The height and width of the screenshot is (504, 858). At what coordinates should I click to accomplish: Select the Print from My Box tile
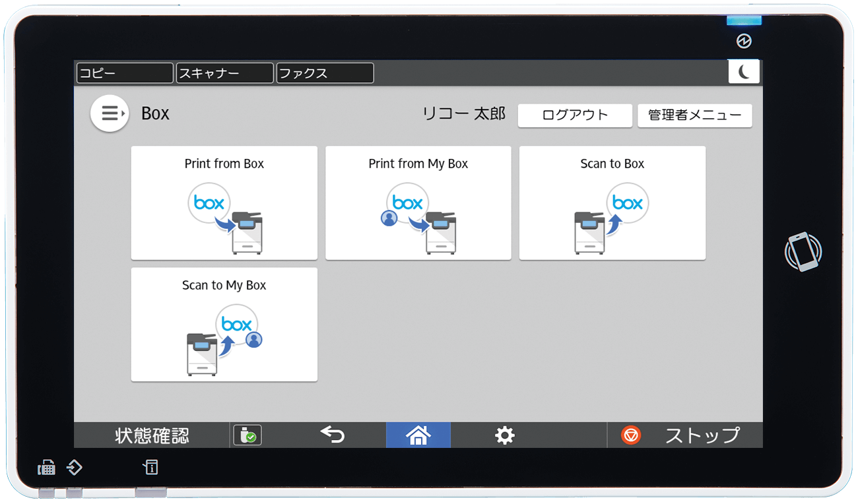[418, 203]
